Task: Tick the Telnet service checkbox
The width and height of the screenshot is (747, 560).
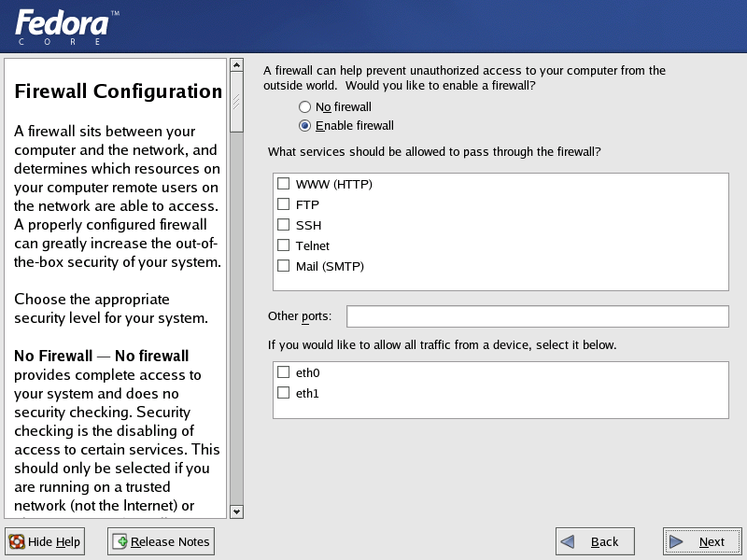Action: pyautogui.click(x=284, y=245)
